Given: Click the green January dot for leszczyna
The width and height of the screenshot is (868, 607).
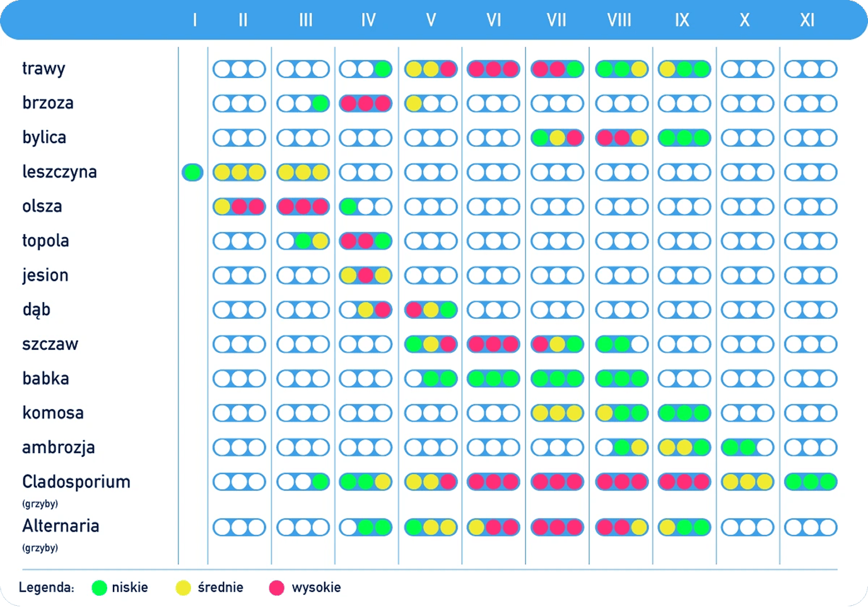Looking at the screenshot, I should coord(192,172).
